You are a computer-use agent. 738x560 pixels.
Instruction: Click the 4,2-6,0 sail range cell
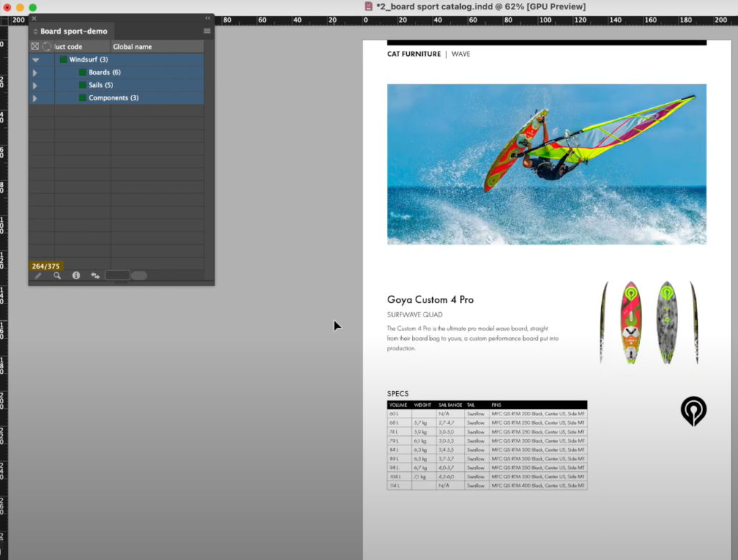tap(450, 476)
